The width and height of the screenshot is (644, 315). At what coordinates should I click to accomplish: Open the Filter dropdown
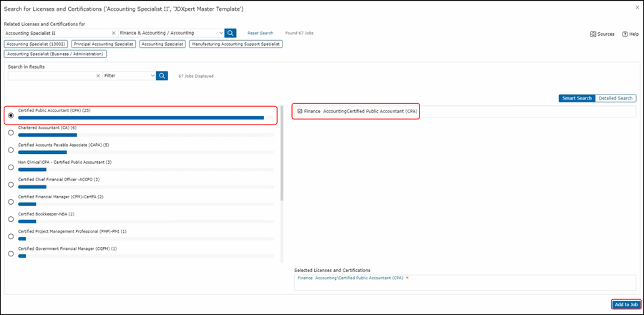point(152,75)
